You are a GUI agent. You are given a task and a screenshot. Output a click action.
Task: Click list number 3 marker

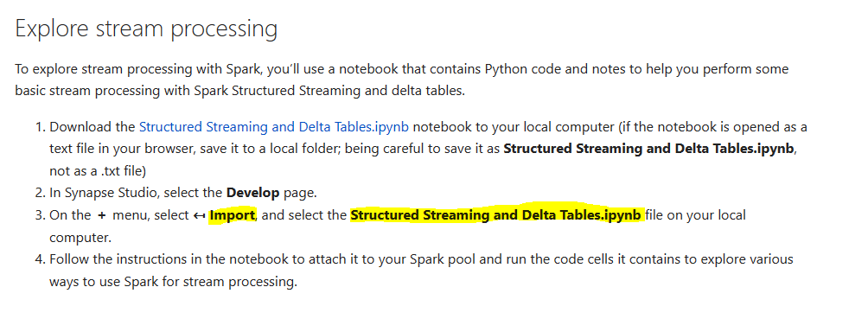point(39,215)
